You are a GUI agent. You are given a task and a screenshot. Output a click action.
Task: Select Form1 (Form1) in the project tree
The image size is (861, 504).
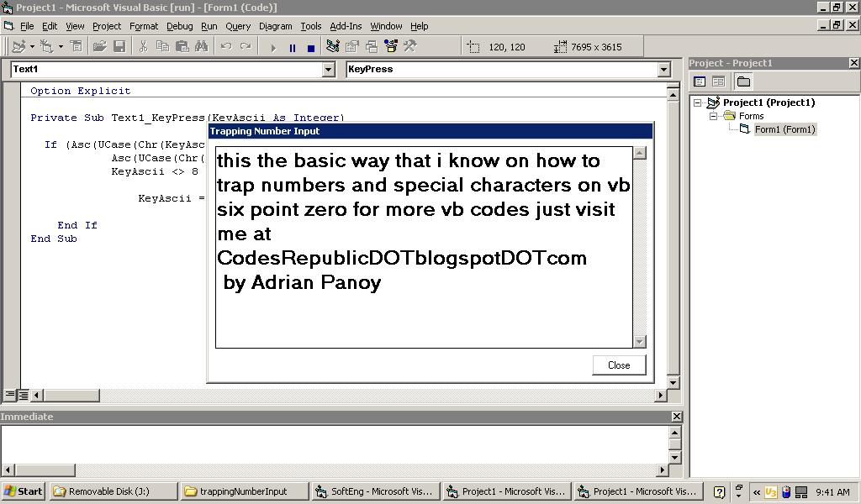[784, 129]
